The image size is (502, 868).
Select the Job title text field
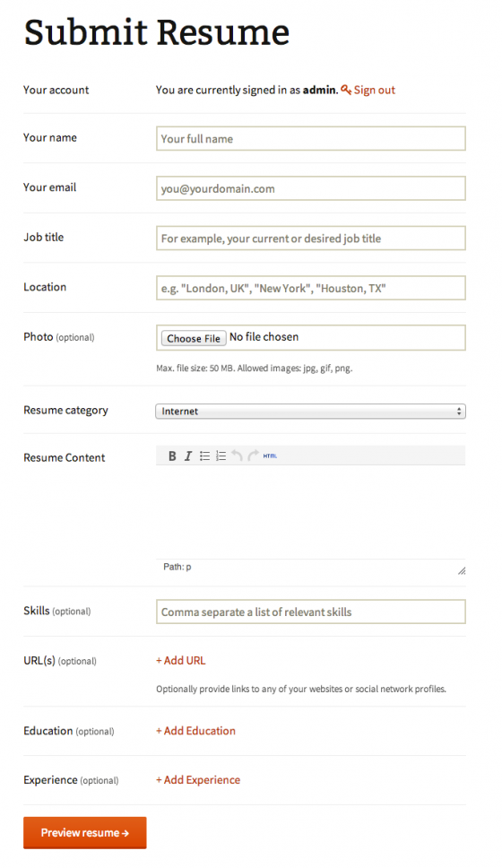point(310,238)
